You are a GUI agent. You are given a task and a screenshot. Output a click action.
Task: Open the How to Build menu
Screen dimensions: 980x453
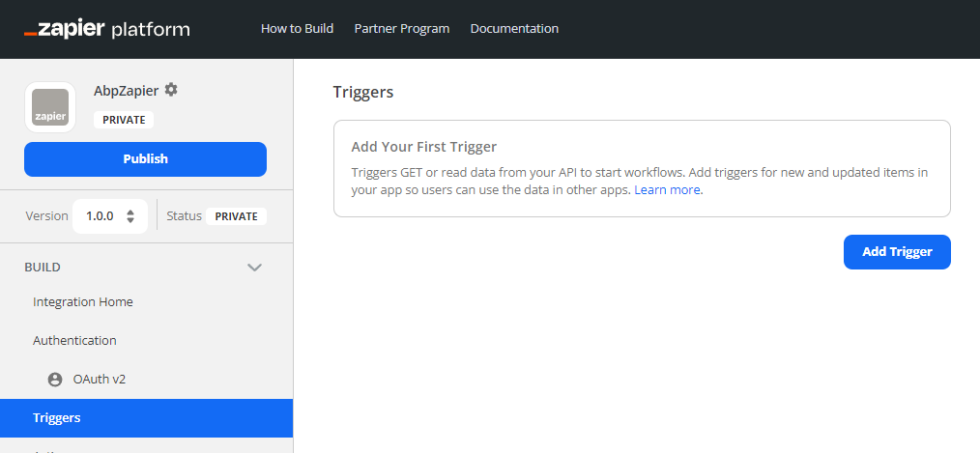(297, 29)
